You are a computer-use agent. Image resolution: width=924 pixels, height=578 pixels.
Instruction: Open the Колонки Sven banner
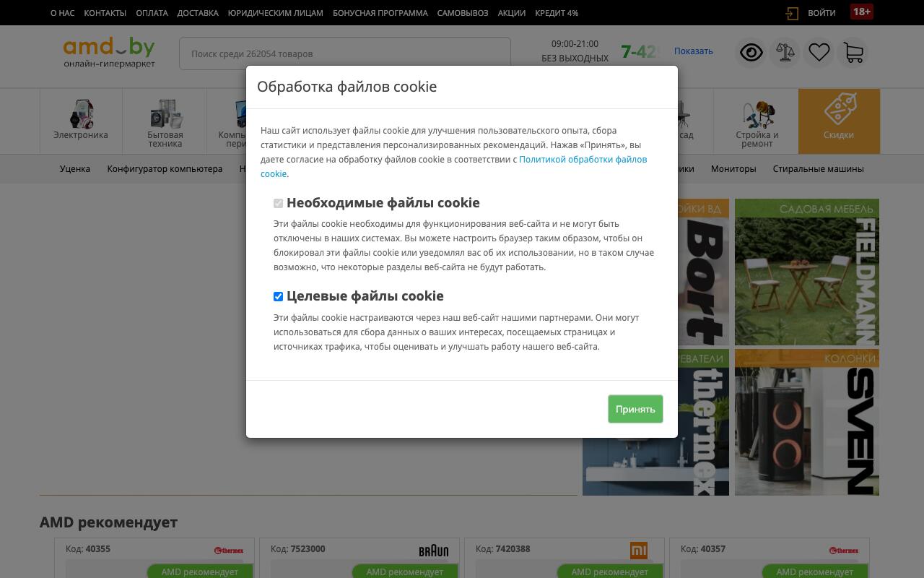pyautogui.click(x=807, y=423)
